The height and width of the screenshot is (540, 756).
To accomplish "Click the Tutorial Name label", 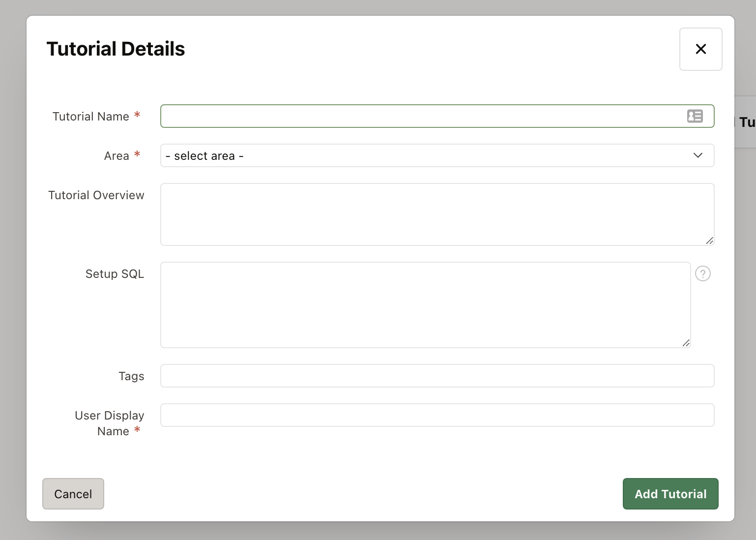I will click(x=91, y=117).
